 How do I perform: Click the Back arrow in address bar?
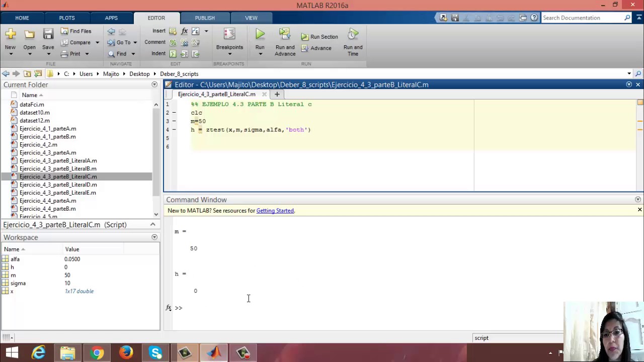[6, 74]
